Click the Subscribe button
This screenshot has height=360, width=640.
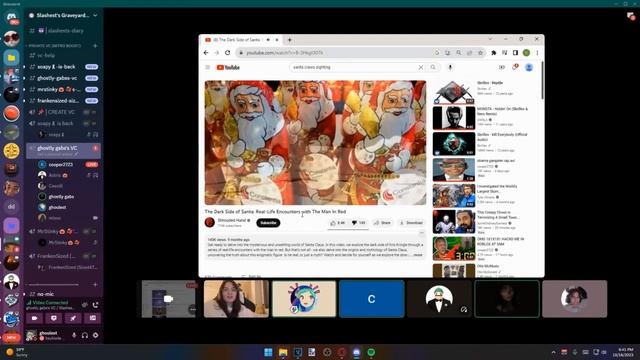[x=268, y=223]
